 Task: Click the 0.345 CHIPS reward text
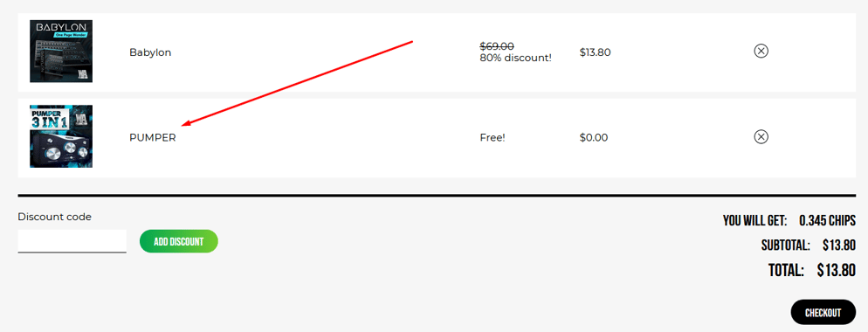click(x=827, y=220)
